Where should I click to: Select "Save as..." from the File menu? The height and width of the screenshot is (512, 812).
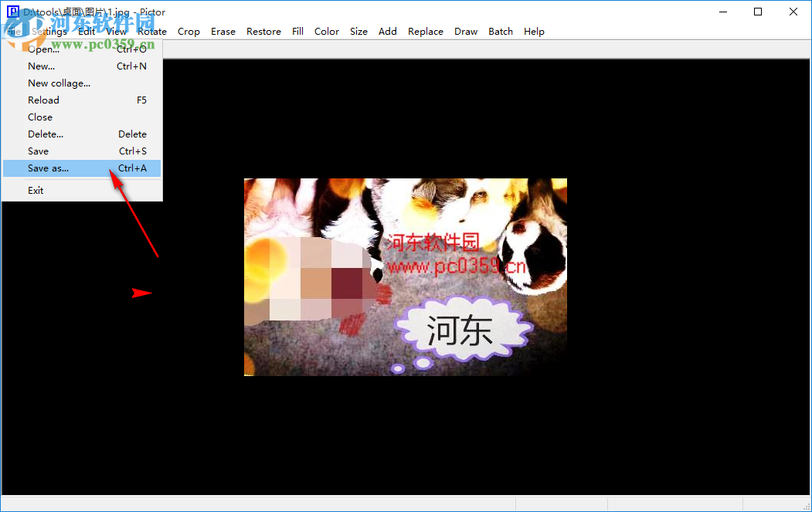click(x=48, y=168)
